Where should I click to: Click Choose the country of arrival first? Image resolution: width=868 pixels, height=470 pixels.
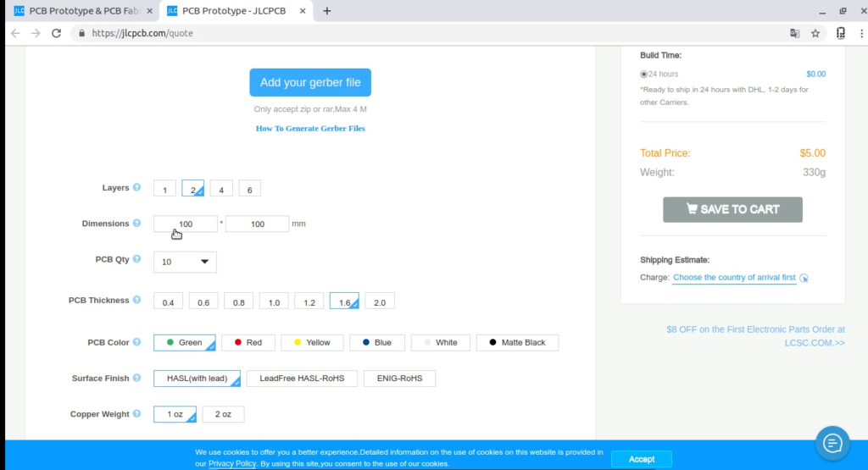(x=734, y=278)
